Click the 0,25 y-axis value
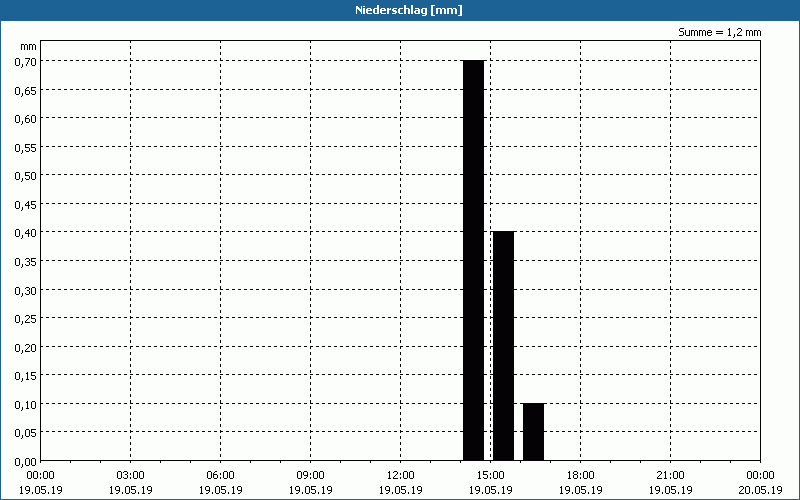 coord(26,318)
